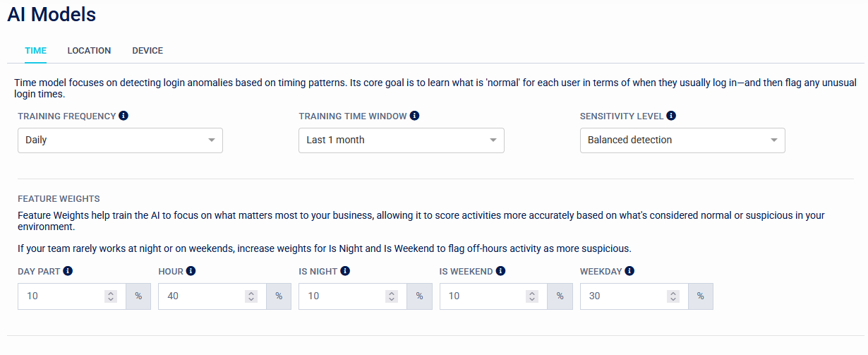Open the Training Frequency dropdown set to Daily
This screenshot has height=355, width=868.
(x=120, y=140)
